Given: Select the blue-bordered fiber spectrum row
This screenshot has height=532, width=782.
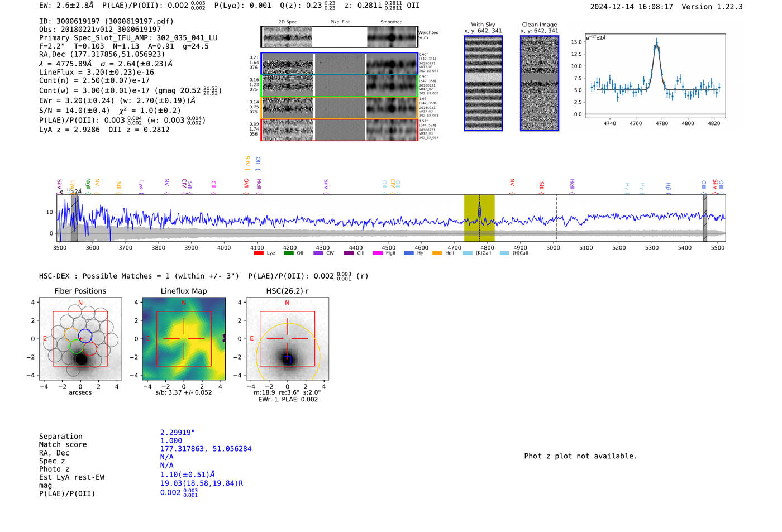Looking at the screenshot, I should [340, 64].
